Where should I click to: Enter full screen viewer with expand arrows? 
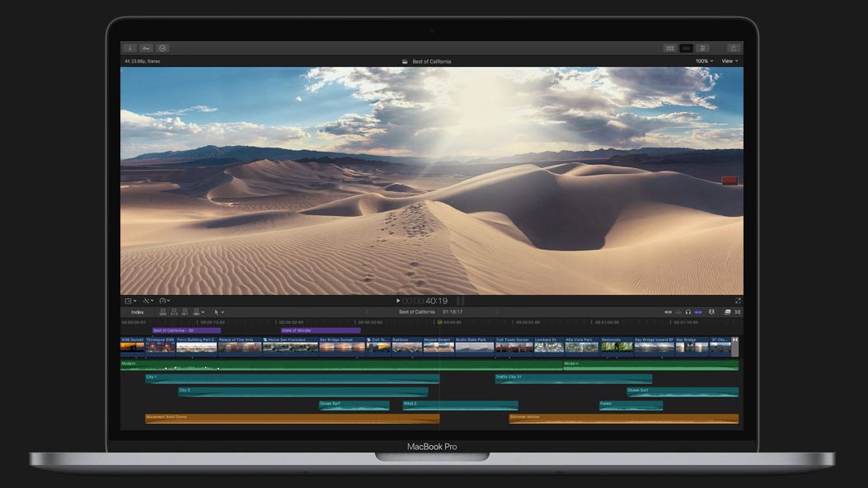click(x=738, y=301)
